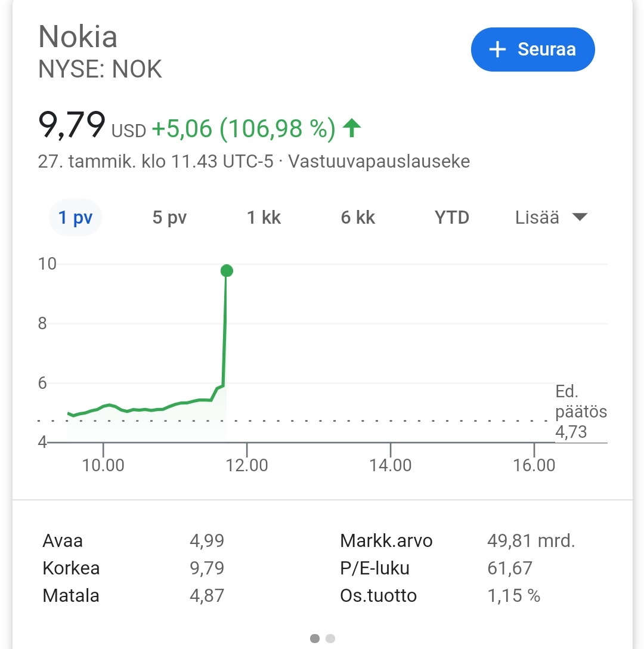
Task: Go to the second page indicator dot
Action: [x=330, y=638]
